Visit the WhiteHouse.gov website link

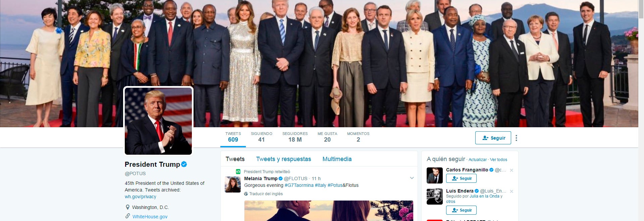(x=150, y=217)
